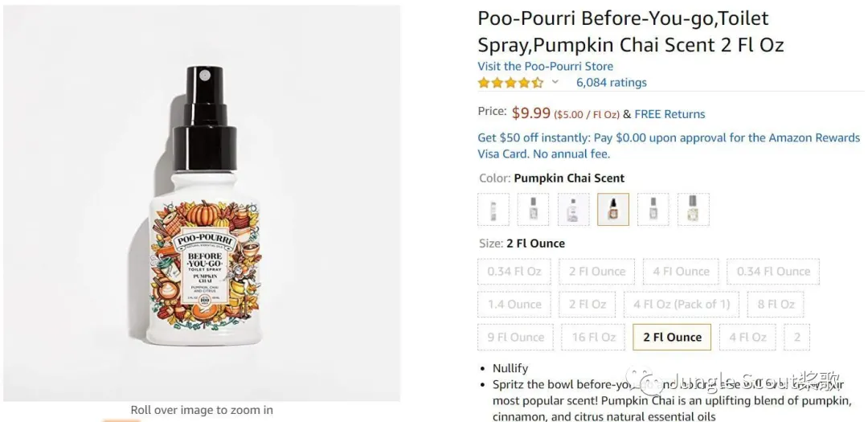
Task: Click the Amazon Rewards Visa $50 off offer
Action: [669, 145]
